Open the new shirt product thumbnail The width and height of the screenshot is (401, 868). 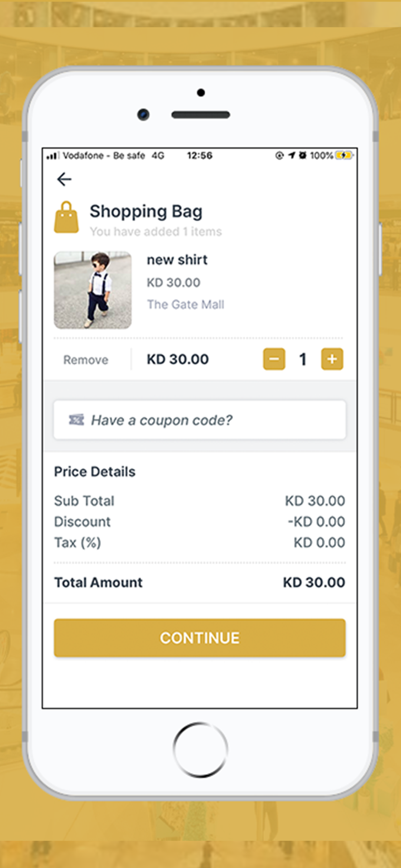pos(92,290)
